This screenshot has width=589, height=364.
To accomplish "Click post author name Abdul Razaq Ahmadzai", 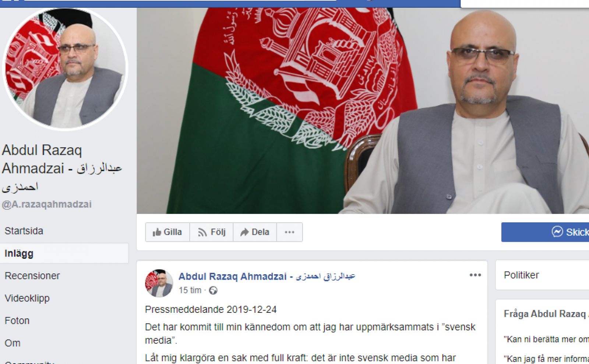I will (x=267, y=276).
